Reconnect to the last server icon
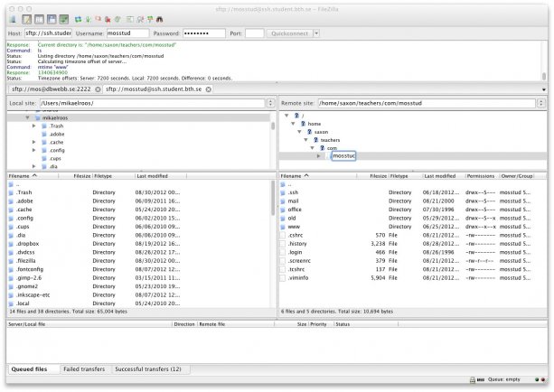 coord(117,20)
